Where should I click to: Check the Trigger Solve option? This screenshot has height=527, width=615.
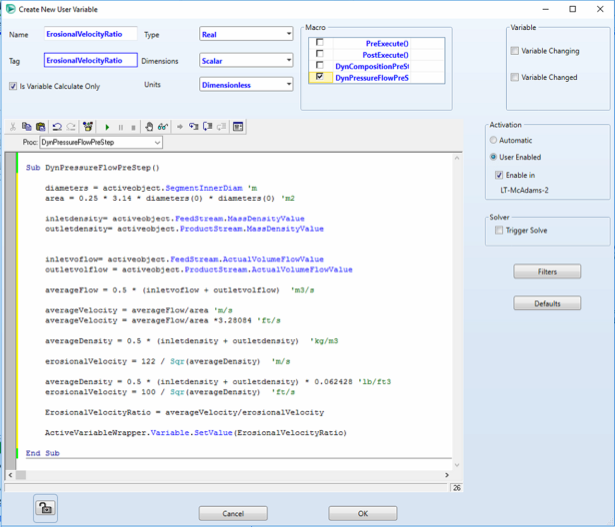pos(499,230)
